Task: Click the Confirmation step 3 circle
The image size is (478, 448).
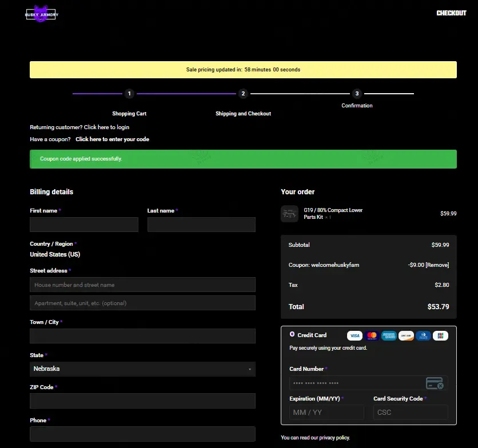Action: pyautogui.click(x=357, y=94)
